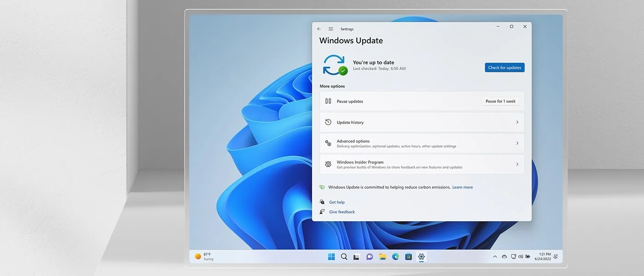644x276 pixels.
Task: Expand Windows Insider Program chevron
Action: [x=517, y=164]
